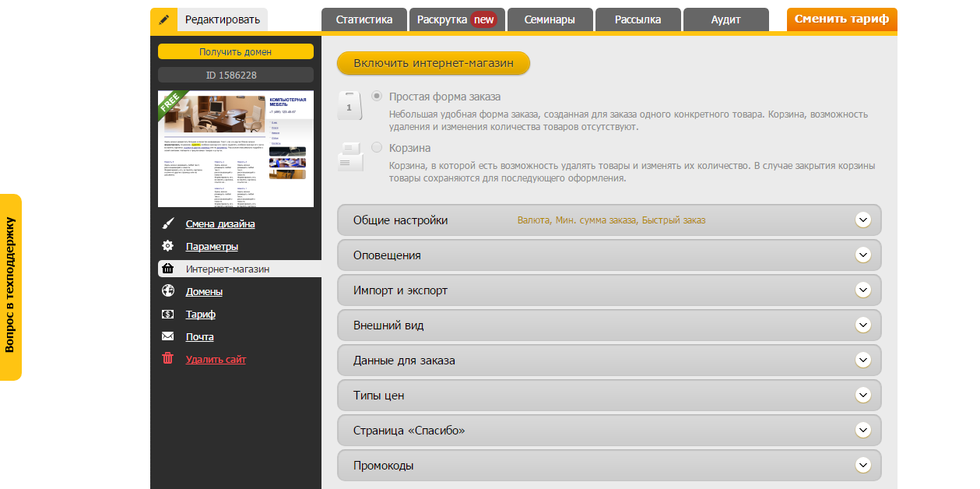The image size is (980, 489).
Task: Expand Импорт и экспорт chevron
Action: pos(862,290)
